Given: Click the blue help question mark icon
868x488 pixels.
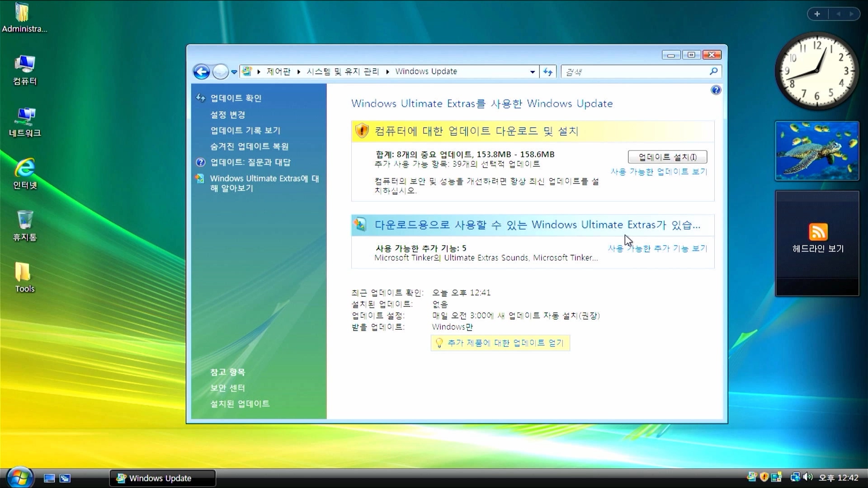Looking at the screenshot, I should pos(716,90).
